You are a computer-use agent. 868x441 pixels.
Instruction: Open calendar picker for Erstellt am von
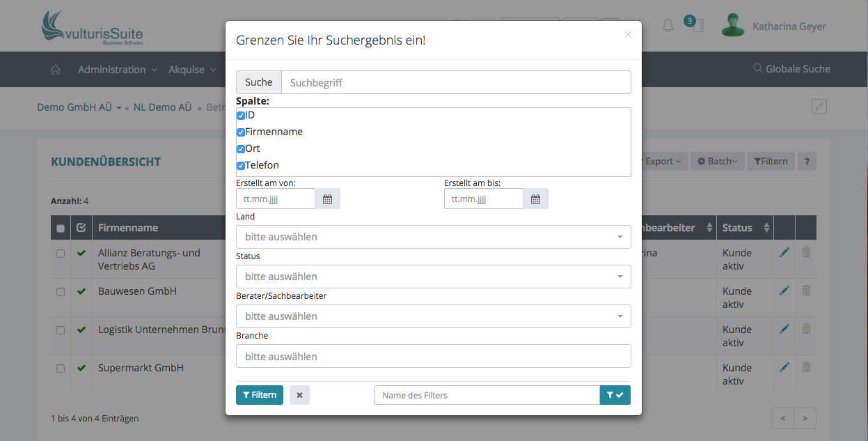click(x=327, y=199)
